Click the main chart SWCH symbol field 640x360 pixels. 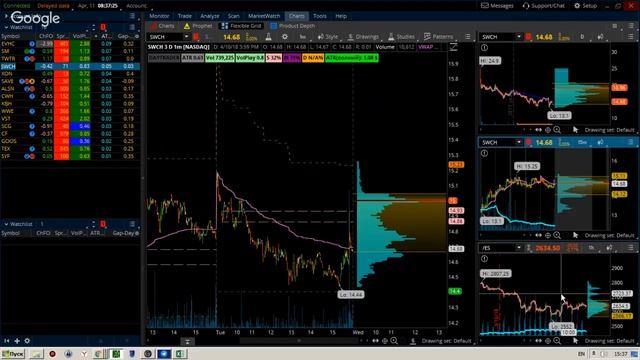(x=165, y=37)
